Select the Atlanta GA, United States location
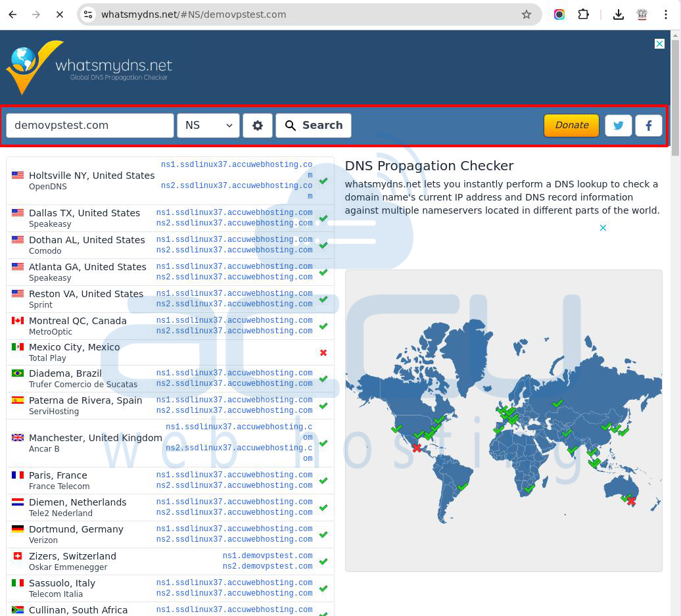This screenshot has height=616, width=681. pyautogui.click(x=87, y=267)
